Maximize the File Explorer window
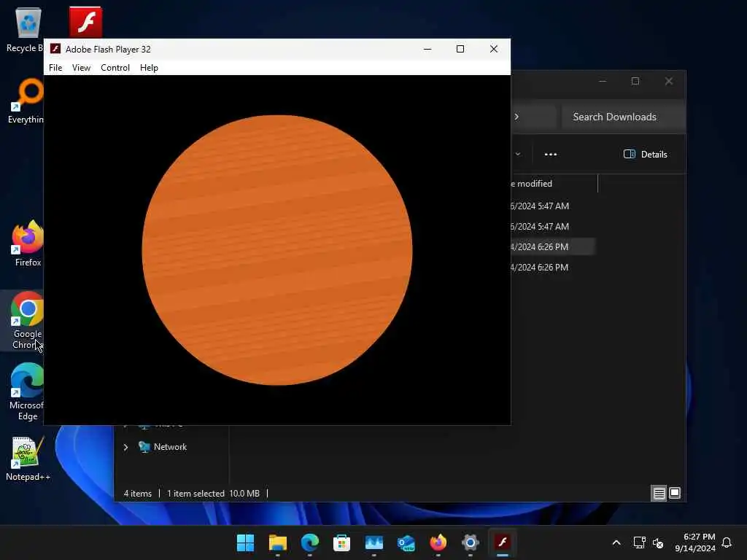The height and width of the screenshot is (560, 747). pos(635,82)
